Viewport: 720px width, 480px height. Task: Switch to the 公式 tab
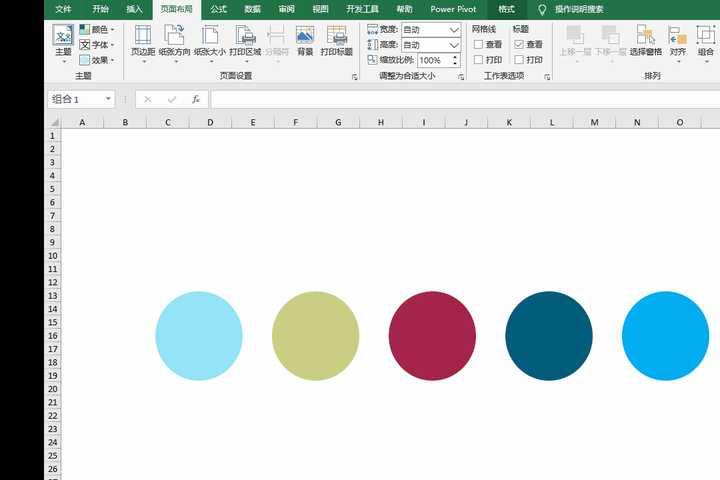coord(219,9)
